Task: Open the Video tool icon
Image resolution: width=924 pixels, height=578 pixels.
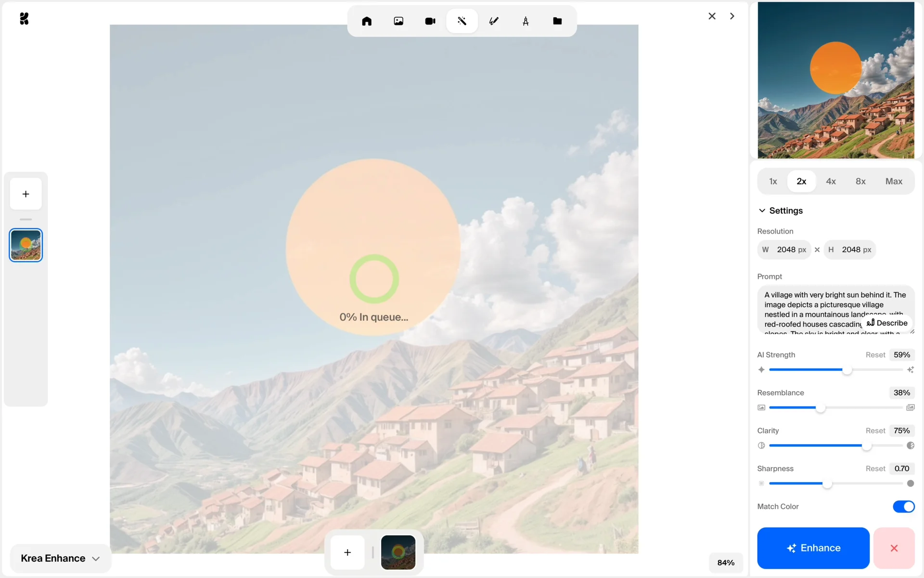Action: click(x=430, y=21)
